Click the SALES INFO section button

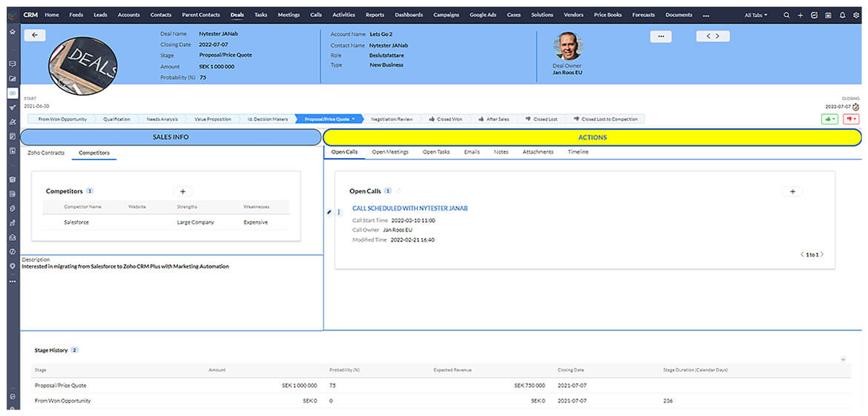(171, 137)
